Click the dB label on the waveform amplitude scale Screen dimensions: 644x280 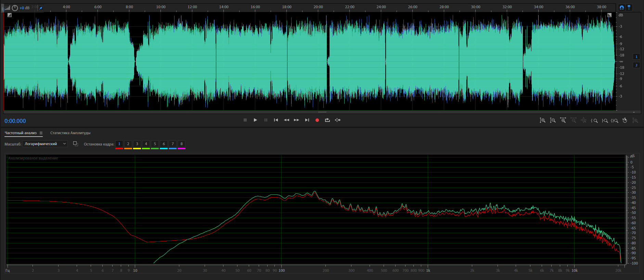click(621, 15)
